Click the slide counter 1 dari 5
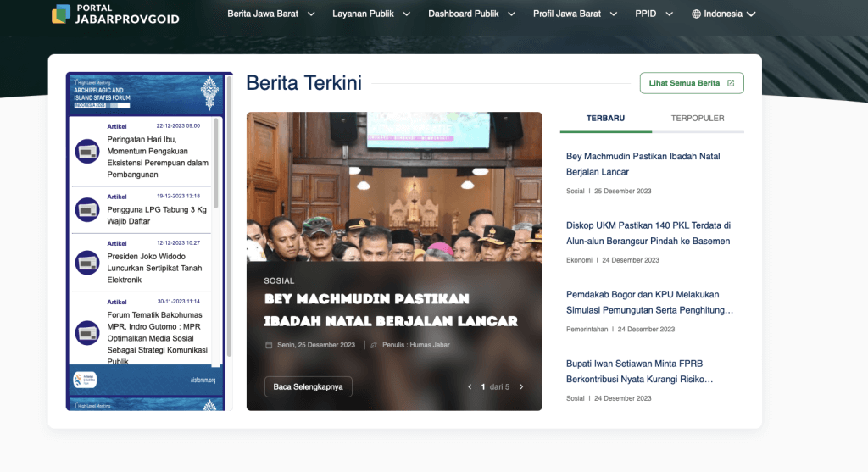 pyautogui.click(x=495, y=386)
